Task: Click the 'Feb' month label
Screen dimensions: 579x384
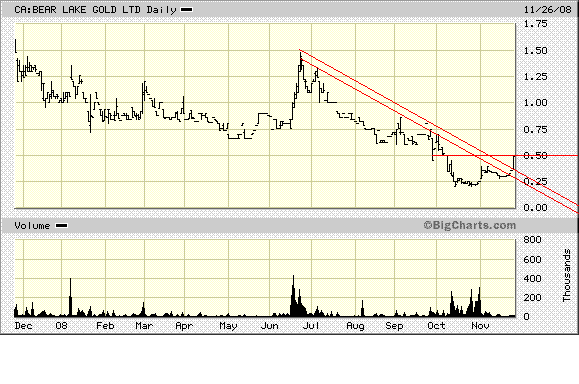Action: (x=105, y=326)
